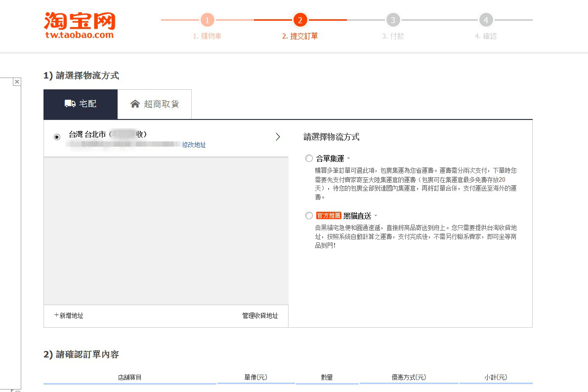
Task: Click the 單價(元) column header
Action: click(x=256, y=377)
